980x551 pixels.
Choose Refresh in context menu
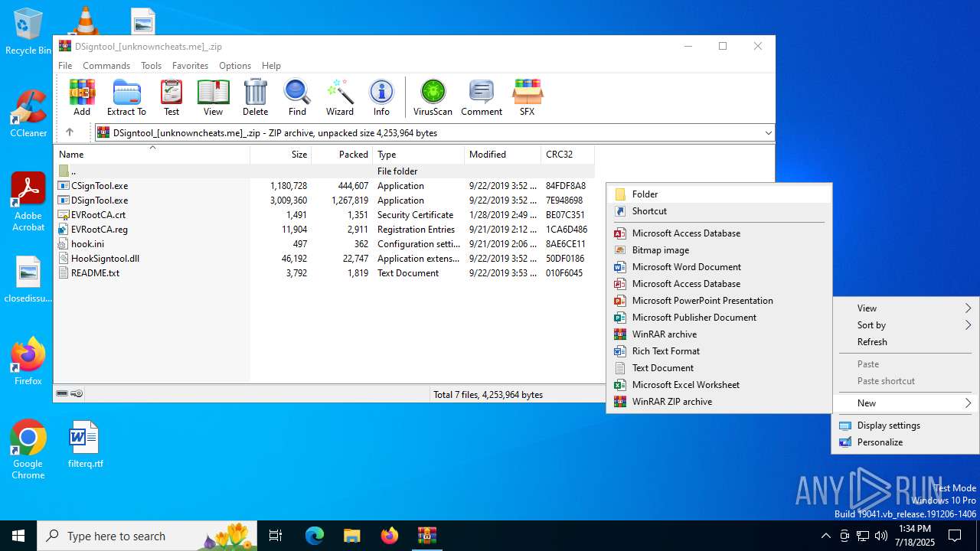pos(905,342)
